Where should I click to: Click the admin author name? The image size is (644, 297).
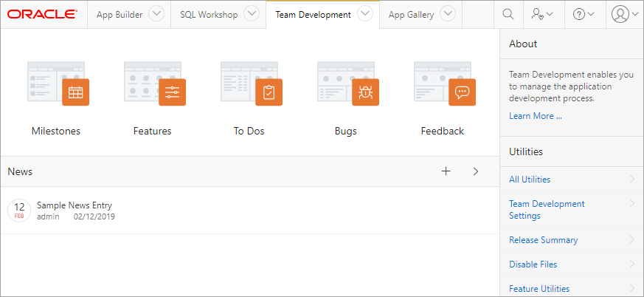coord(48,216)
